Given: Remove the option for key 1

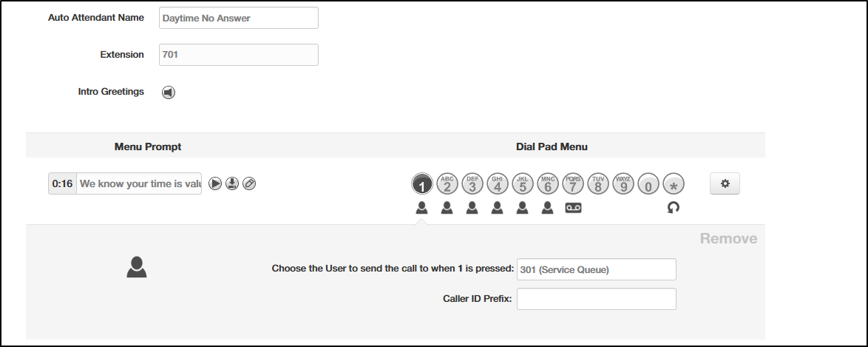Looking at the screenshot, I should point(728,238).
